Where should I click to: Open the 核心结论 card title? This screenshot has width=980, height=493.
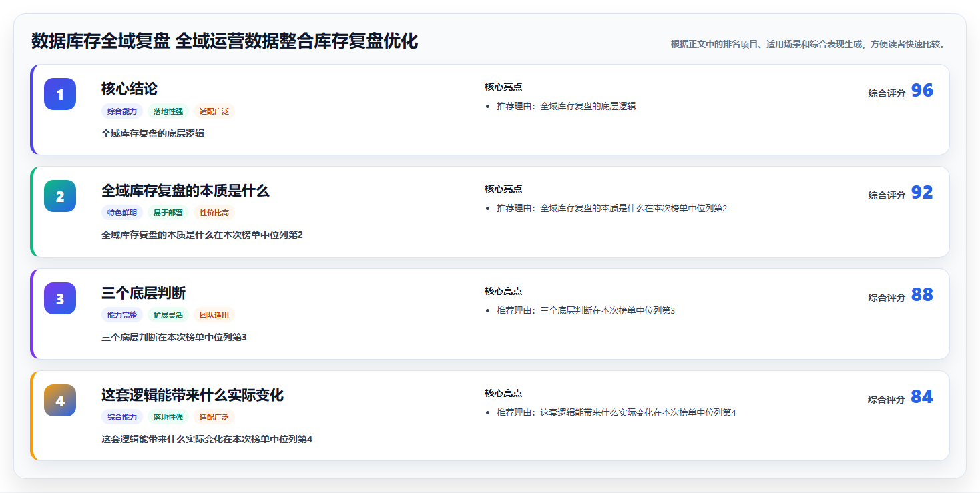point(130,89)
